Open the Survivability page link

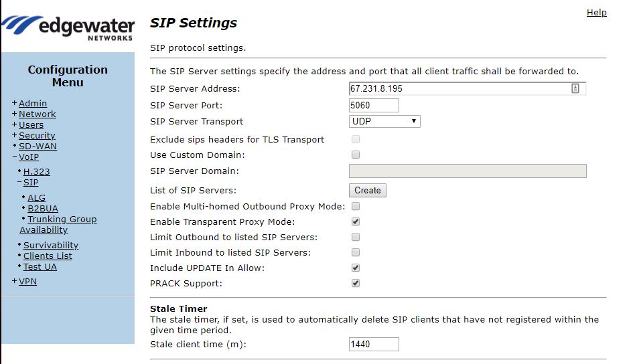[51, 245]
